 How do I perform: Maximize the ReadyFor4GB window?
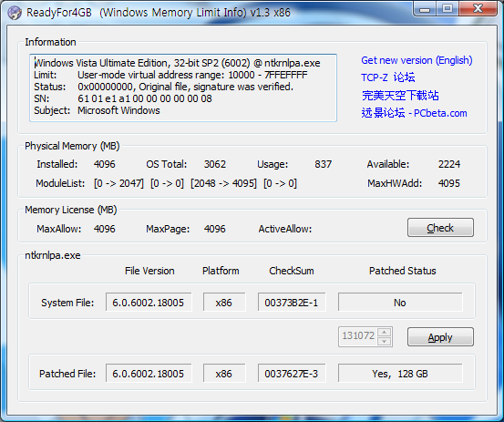447,9
